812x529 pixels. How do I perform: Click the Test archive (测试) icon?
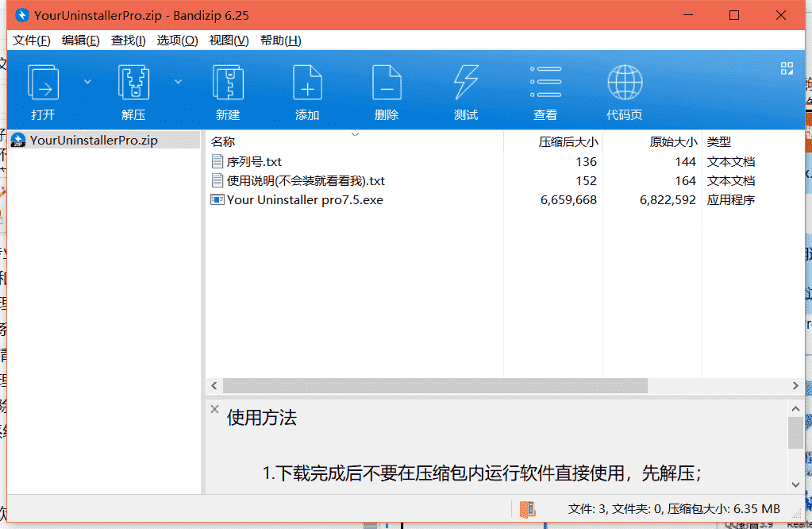coord(466,82)
